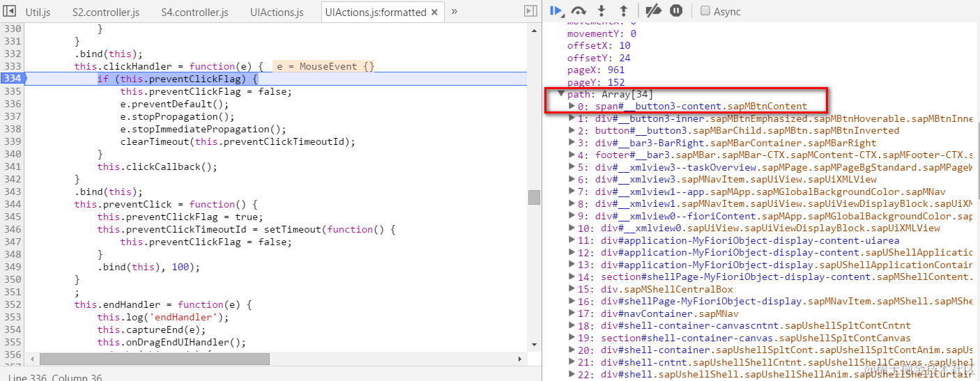The height and width of the screenshot is (381, 980).
Task: Set breakpoint on line number 342
Action: pyautogui.click(x=13, y=179)
